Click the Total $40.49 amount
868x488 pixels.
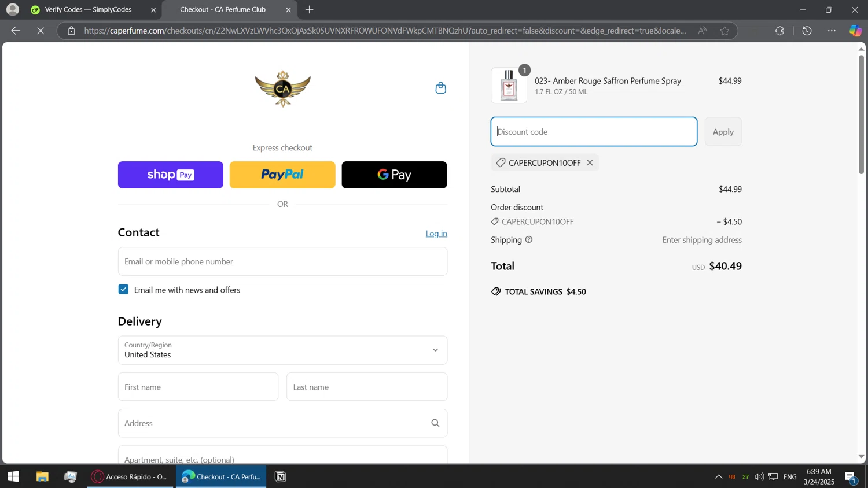[725, 266]
